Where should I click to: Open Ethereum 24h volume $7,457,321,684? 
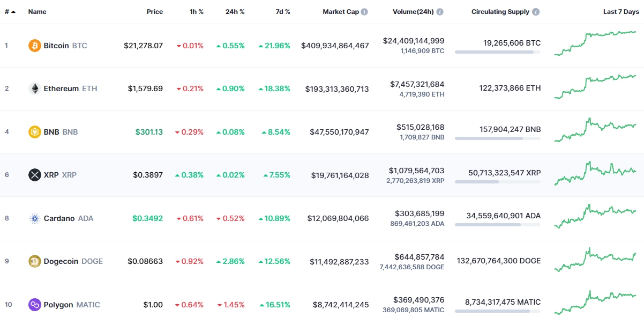click(417, 84)
